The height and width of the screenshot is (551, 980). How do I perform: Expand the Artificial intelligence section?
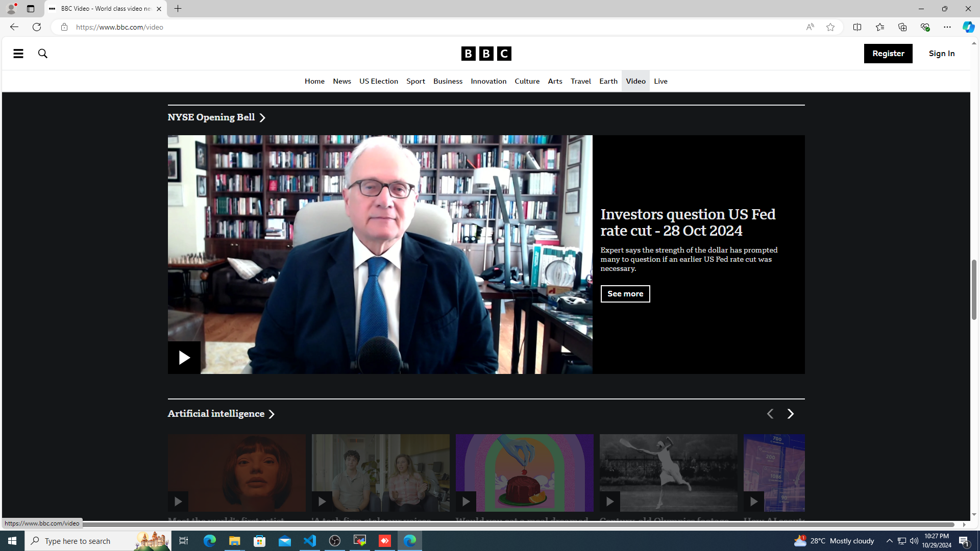(x=221, y=414)
